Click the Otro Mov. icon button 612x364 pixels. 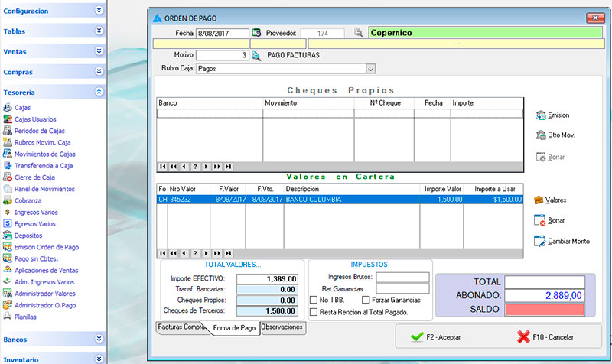tap(541, 135)
